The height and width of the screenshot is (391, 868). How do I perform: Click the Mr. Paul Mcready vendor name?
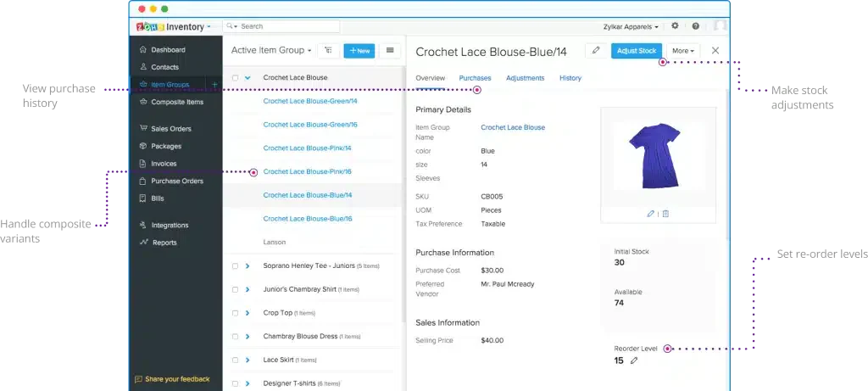click(508, 284)
